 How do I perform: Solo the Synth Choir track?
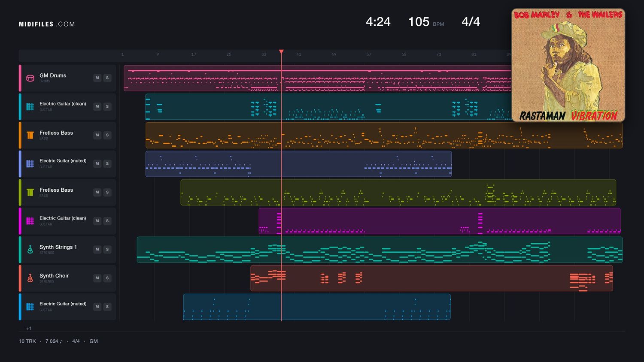point(107,278)
